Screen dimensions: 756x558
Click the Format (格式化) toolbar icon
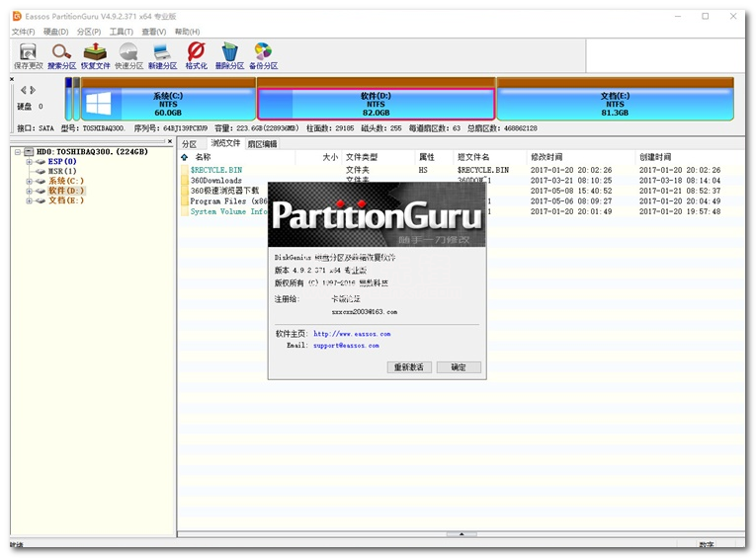click(197, 56)
